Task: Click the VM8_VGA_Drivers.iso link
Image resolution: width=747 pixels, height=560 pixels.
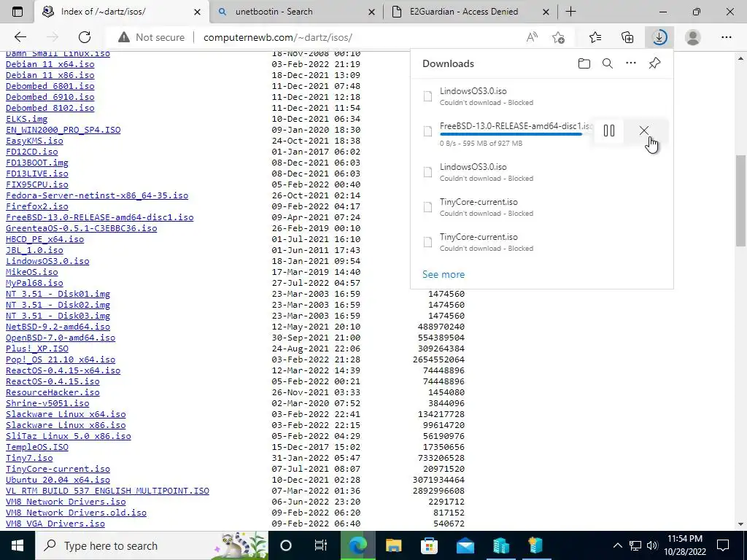Action: (x=55, y=524)
